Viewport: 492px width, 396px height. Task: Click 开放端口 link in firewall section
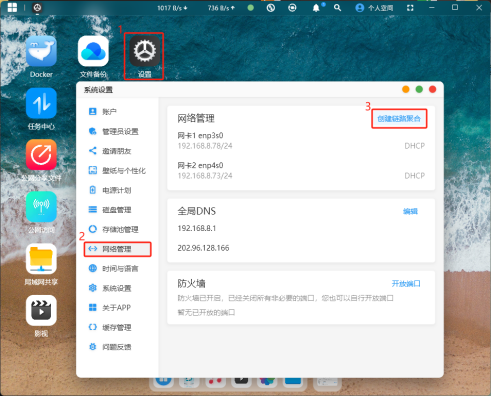tap(406, 284)
